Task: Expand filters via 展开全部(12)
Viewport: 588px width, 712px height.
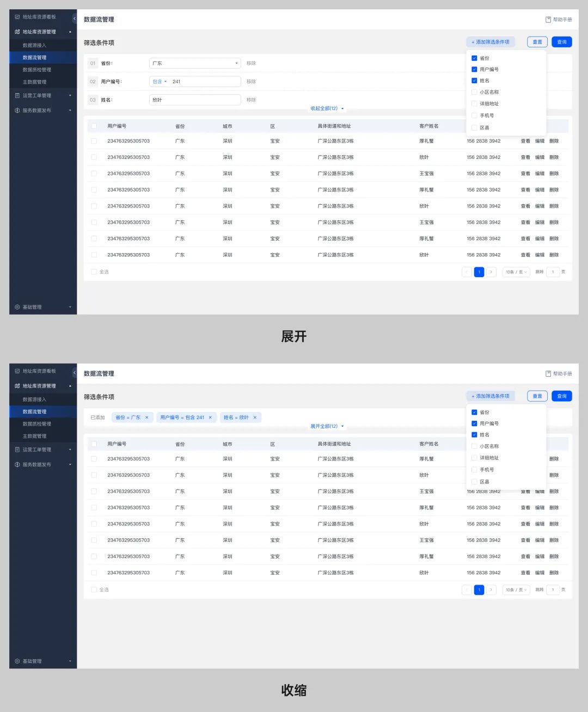Action: (327, 426)
